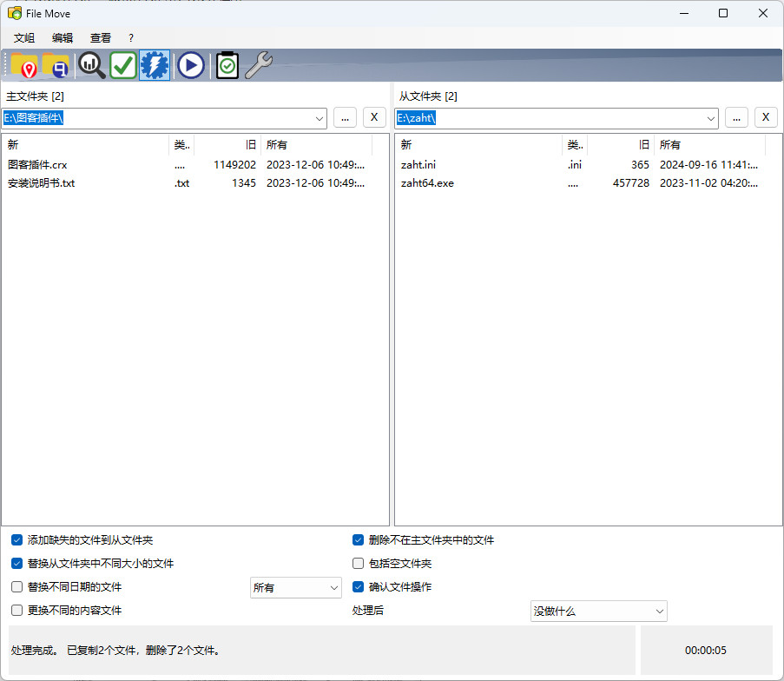Viewport: 784px width, 681px height.
Task: Browse for slave folder with ... button
Action: click(736, 117)
